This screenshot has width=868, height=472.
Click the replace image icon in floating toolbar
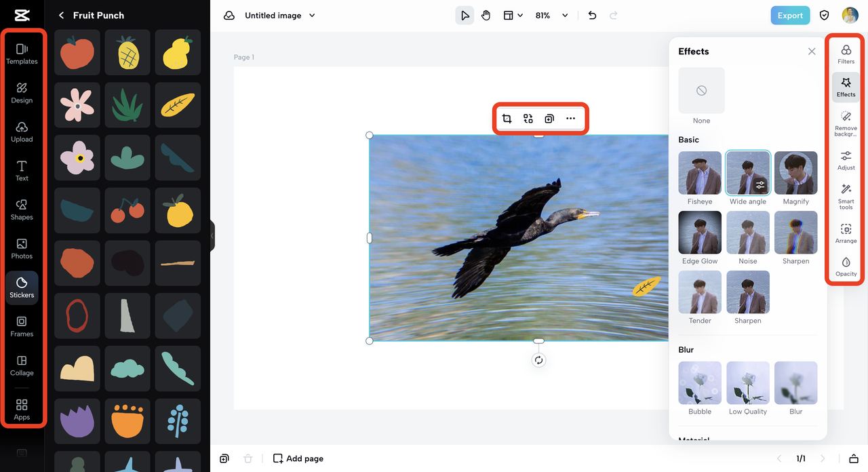[x=528, y=119]
